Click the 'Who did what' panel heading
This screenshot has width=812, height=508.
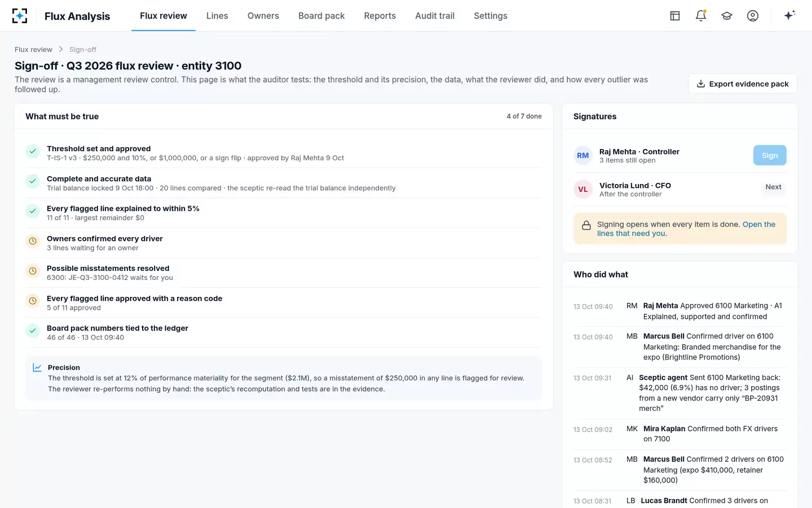coord(601,274)
